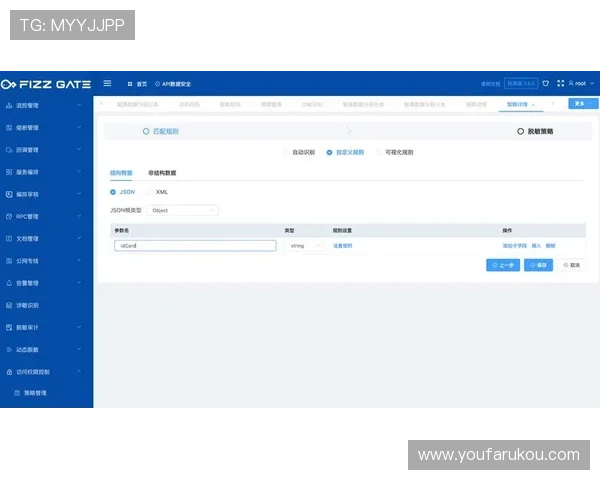
Task: Collapse the 访问权限控制 menu chevron
Action: pyautogui.click(x=79, y=372)
